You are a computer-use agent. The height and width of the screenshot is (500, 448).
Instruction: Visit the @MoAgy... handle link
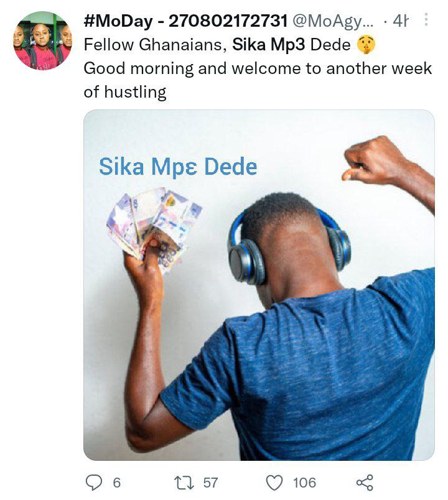coord(333,21)
